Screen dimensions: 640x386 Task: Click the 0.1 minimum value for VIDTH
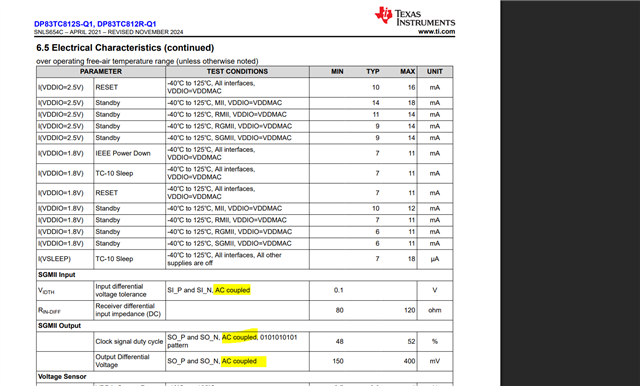coord(338,290)
